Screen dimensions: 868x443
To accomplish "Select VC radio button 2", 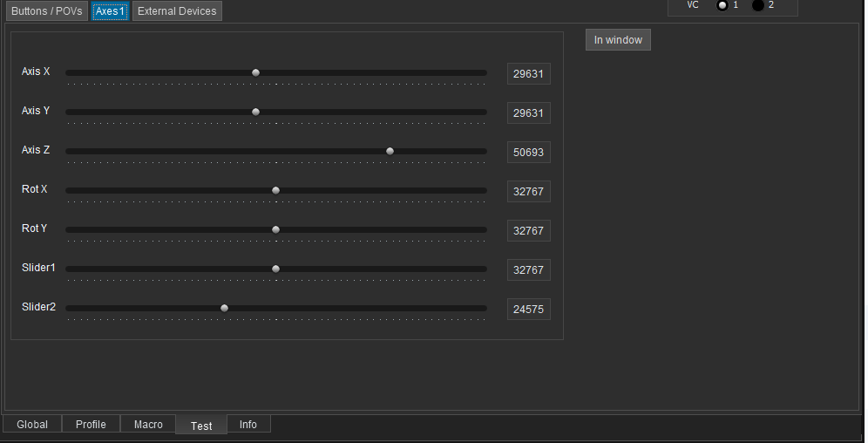I will [758, 5].
